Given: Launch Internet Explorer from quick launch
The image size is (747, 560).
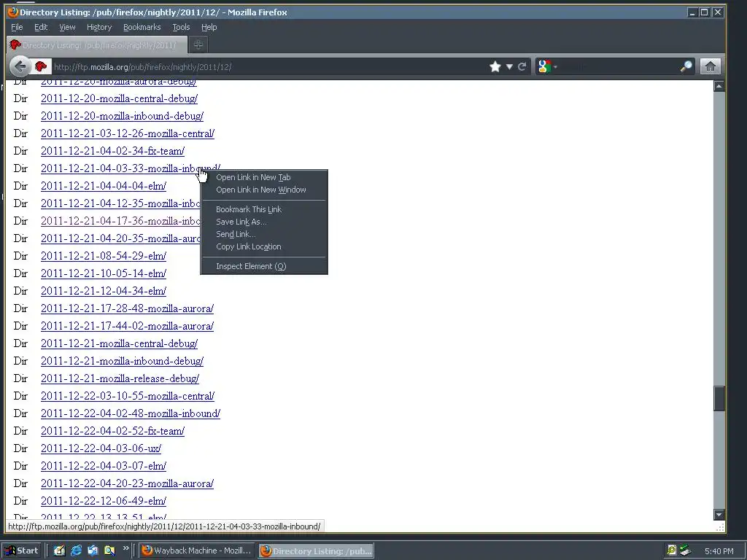Looking at the screenshot, I should pos(76,551).
